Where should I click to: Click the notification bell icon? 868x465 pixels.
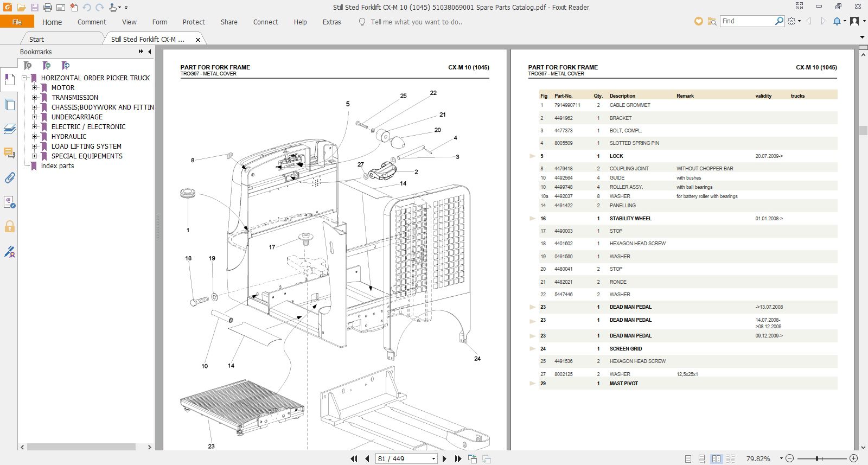[837, 21]
